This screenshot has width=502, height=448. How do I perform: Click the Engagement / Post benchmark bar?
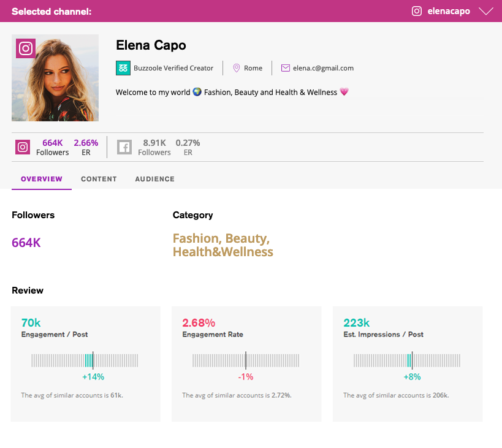point(85,360)
